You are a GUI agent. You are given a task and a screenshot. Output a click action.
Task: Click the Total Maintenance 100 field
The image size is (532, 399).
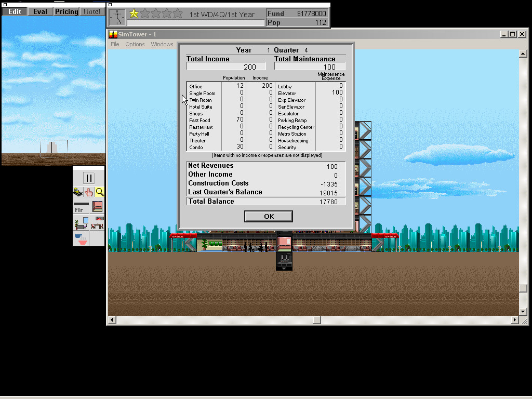click(x=310, y=67)
